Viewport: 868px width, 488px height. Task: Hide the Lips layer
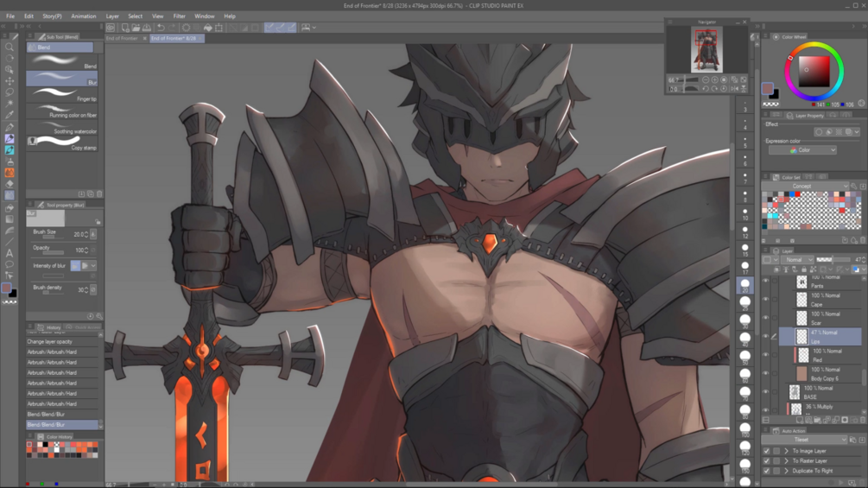[765, 336]
